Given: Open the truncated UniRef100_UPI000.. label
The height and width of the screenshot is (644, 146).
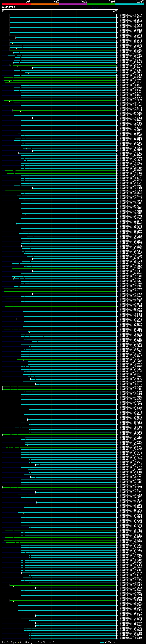Looking at the screenshot, I should coord(132,603).
